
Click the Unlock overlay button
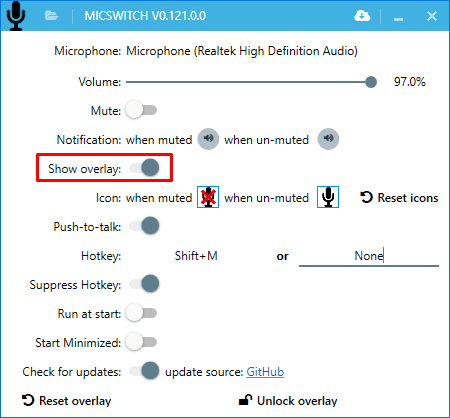[x=288, y=401]
